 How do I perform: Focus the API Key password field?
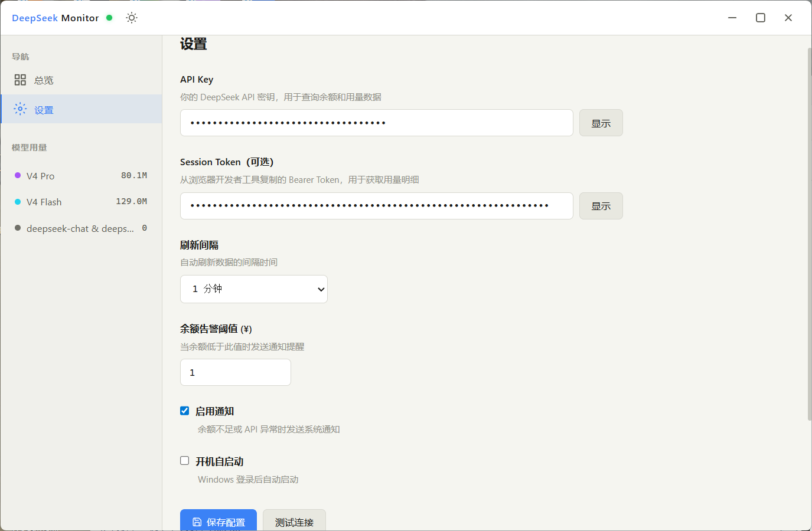[377, 123]
